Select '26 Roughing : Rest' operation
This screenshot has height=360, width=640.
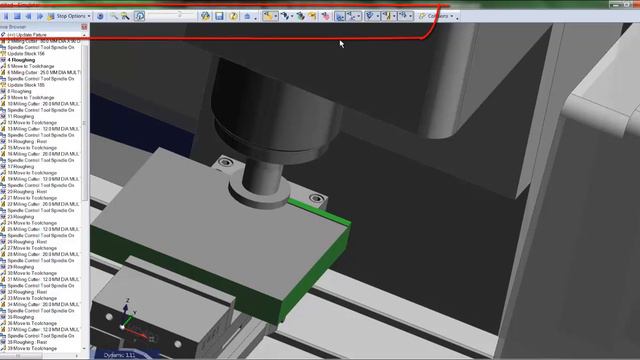[27, 242]
